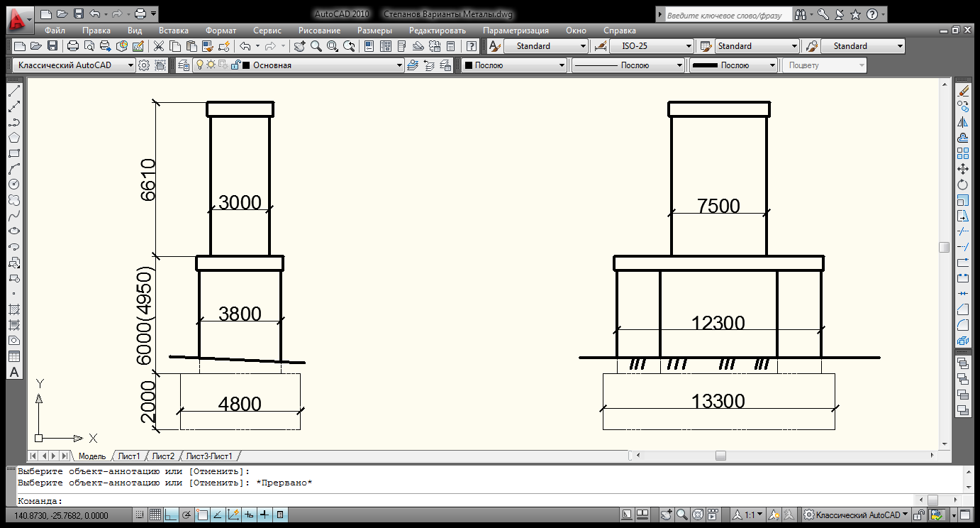This screenshot has height=528, width=980.
Task: Click the Rotate modify tool
Action: (x=963, y=184)
